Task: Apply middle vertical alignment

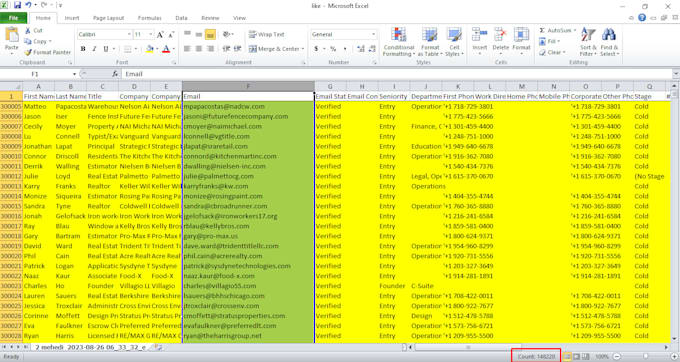Action: pyautogui.click(x=199, y=34)
